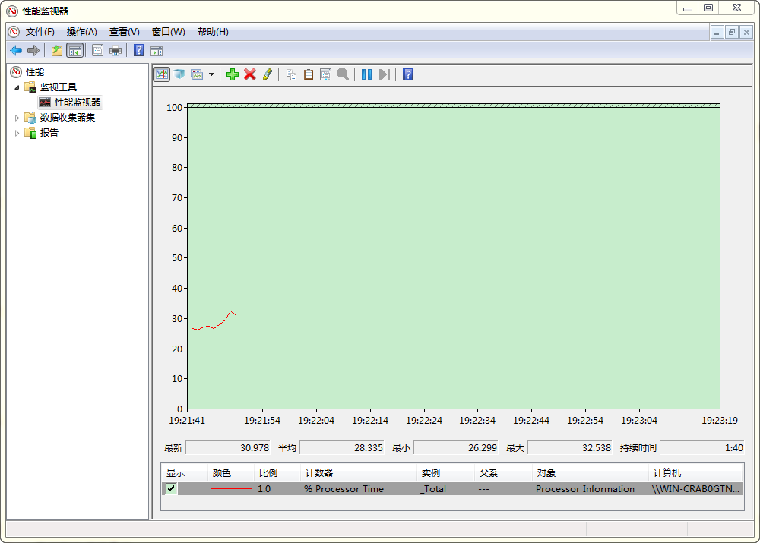Image resolution: width=760 pixels, height=544 pixels.
Task: Click the highlight pencil icon
Action: [x=267, y=74]
